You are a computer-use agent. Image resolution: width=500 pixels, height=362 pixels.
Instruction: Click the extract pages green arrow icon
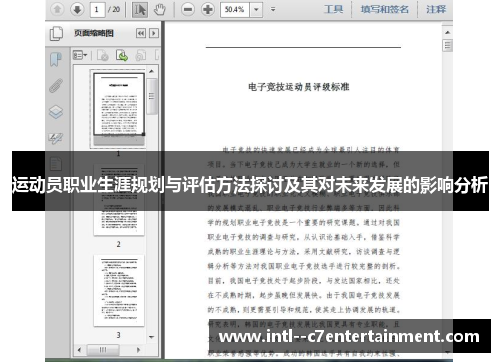(122, 55)
